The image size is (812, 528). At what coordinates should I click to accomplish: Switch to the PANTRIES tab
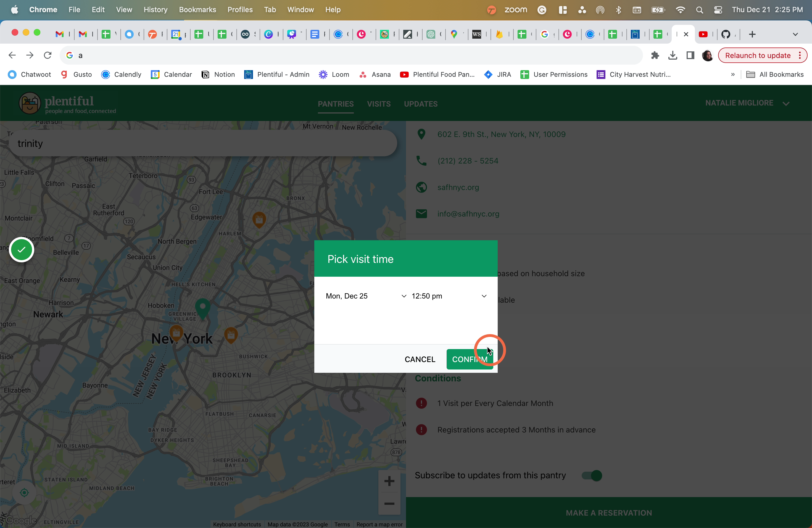pos(335,104)
